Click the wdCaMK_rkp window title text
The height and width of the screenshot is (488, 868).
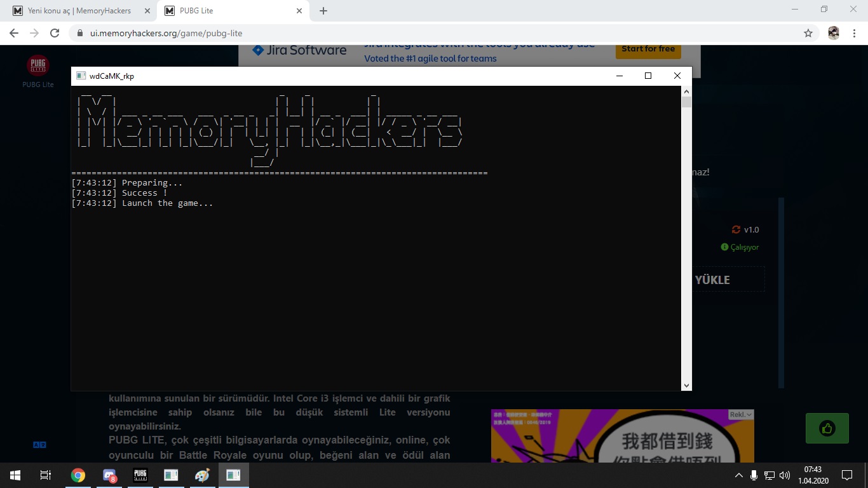[x=112, y=76]
